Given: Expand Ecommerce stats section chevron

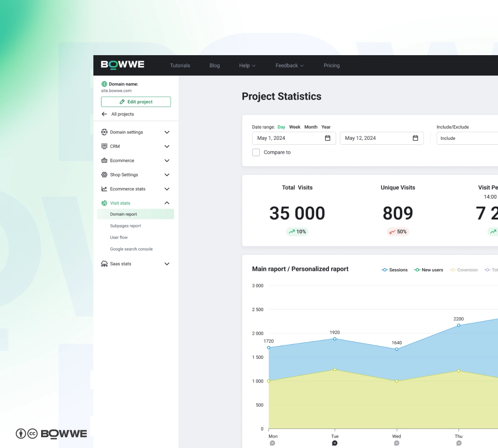Looking at the screenshot, I should coord(167,189).
